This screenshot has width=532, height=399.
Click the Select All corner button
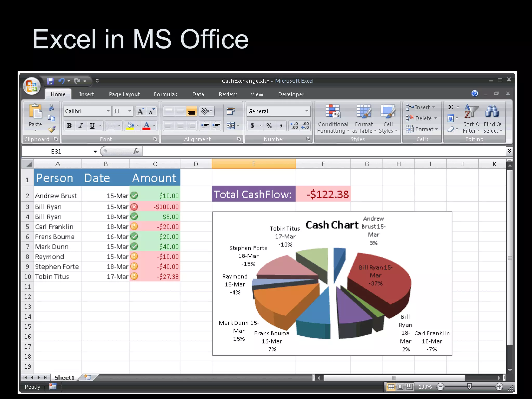click(28, 164)
